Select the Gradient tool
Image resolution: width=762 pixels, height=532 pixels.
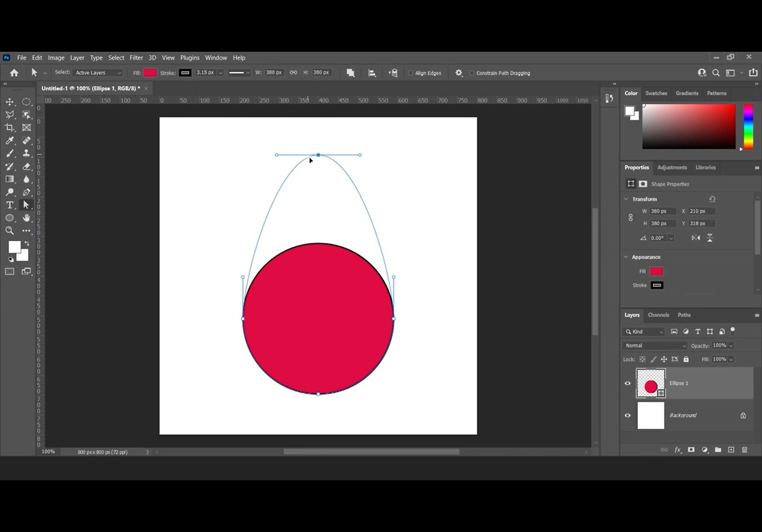click(x=10, y=179)
